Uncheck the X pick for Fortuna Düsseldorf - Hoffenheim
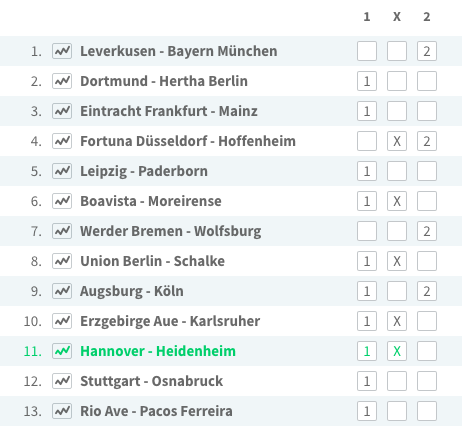Image resolution: width=462 pixels, height=445 pixels. click(397, 141)
